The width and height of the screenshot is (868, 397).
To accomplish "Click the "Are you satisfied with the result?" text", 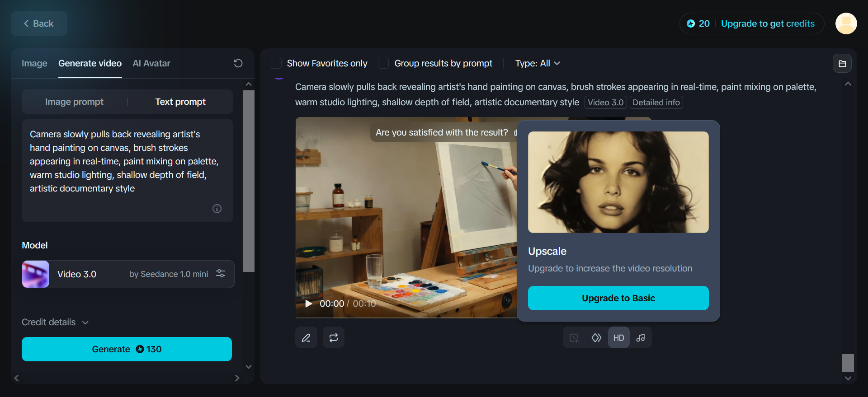I will [442, 132].
